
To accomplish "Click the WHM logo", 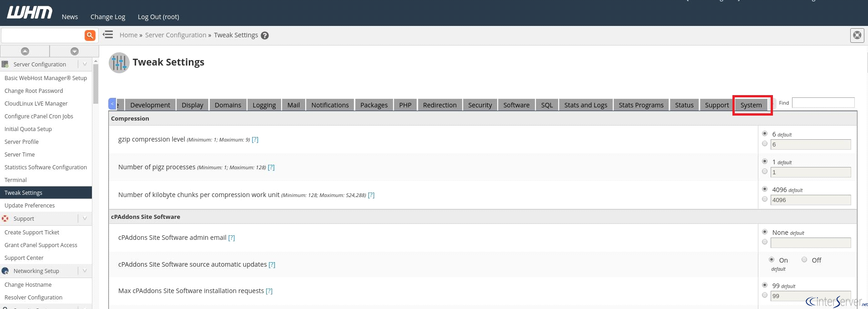I will pos(30,13).
